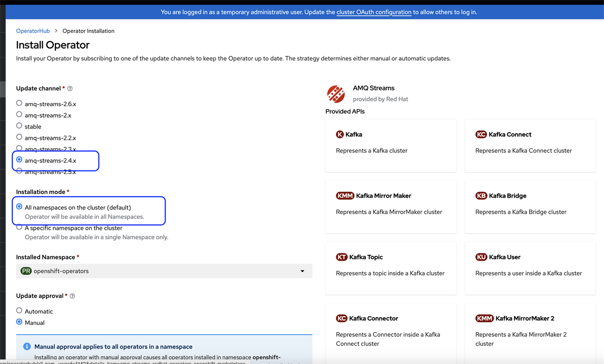The height and width of the screenshot is (364, 604).
Task: Click the Kafka Topic KT badge icon
Action: (x=342, y=257)
